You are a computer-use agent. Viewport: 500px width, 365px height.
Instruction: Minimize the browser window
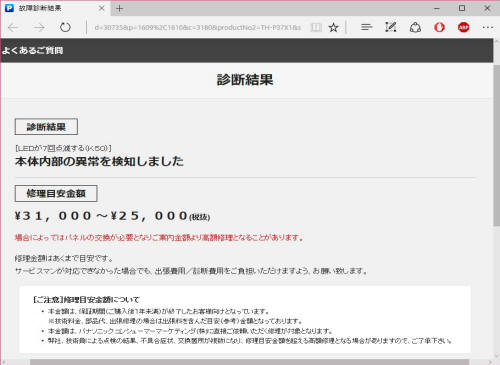pyautogui.click(x=437, y=8)
